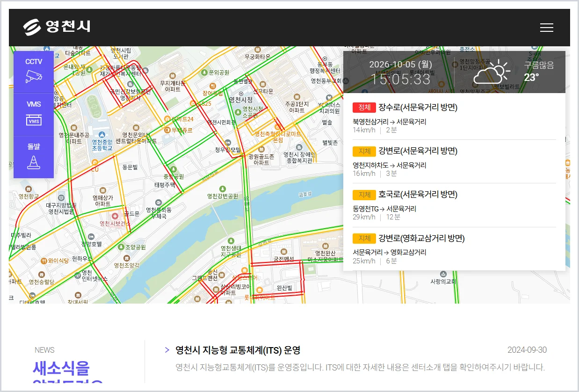
Task: Click the 조양공원 park marker
Action: click(x=121, y=247)
